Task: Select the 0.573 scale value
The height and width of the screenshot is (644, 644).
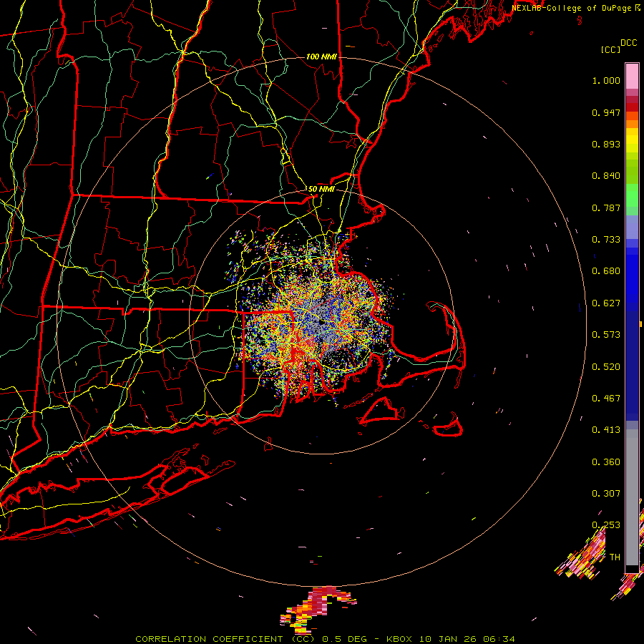Action: [606, 335]
